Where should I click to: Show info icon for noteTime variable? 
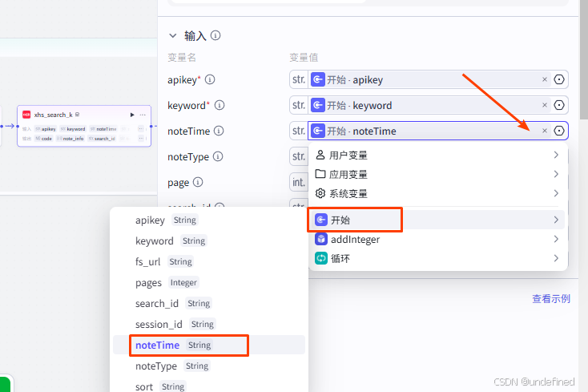pyautogui.click(x=219, y=131)
